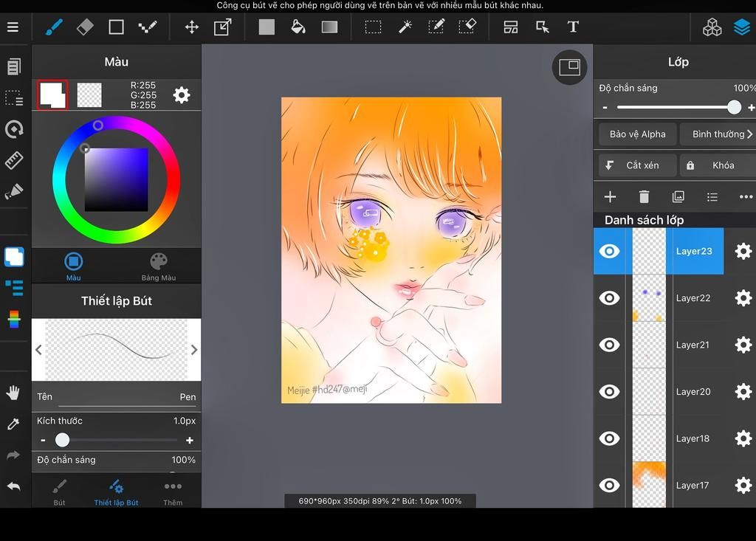Select the Bucket fill tool
756x541 pixels.
(x=298, y=27)
